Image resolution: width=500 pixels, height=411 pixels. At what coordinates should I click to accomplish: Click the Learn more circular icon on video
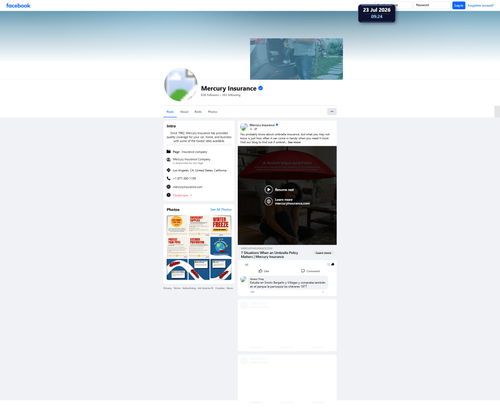pos(269,201)
